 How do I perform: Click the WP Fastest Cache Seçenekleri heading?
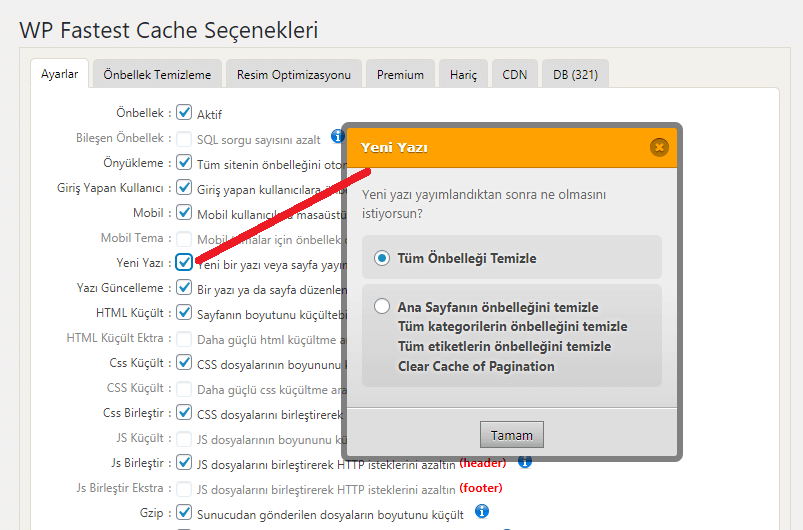click(168, 30)
